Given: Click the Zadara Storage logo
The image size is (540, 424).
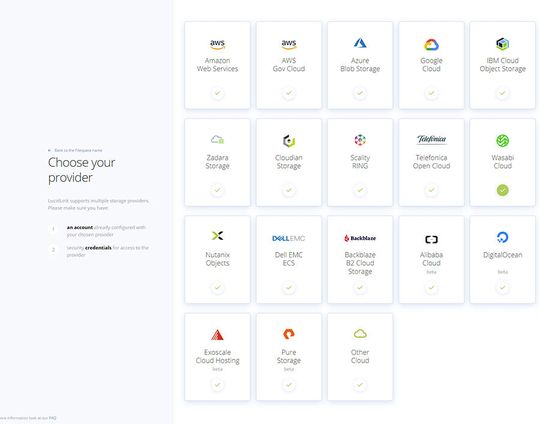Looking at the screenshot, I should [217, 139].
